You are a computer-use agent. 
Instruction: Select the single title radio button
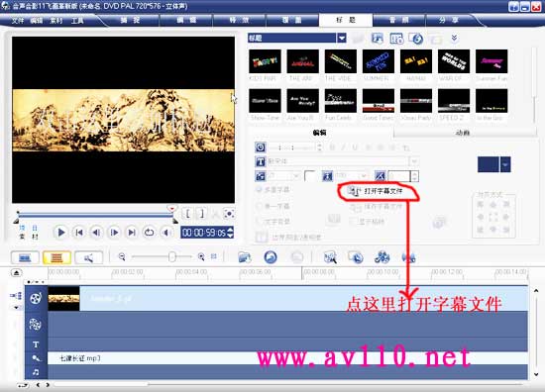pos(259,206)
